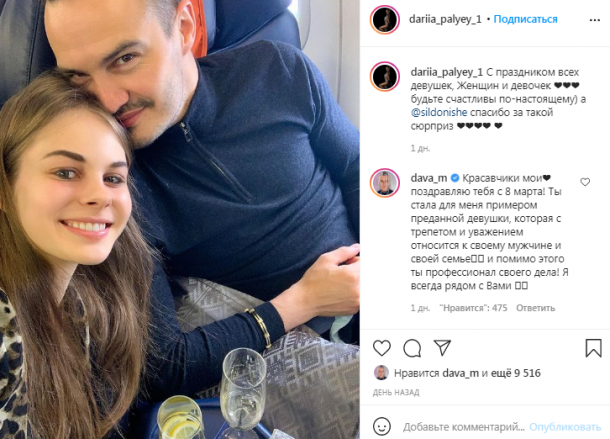Like the post with heart icon
The height and width of the screenshot is (439, 610).
[x=382, y=348]
